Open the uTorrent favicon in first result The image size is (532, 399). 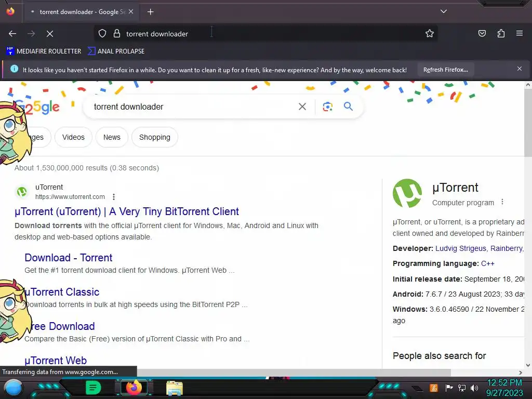22,192
